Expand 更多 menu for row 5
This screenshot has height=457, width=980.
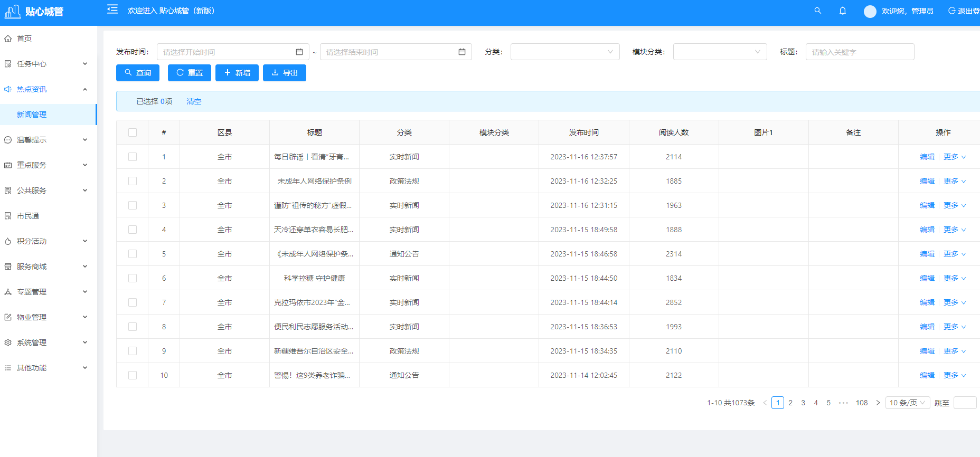click(x=955, y=254)
